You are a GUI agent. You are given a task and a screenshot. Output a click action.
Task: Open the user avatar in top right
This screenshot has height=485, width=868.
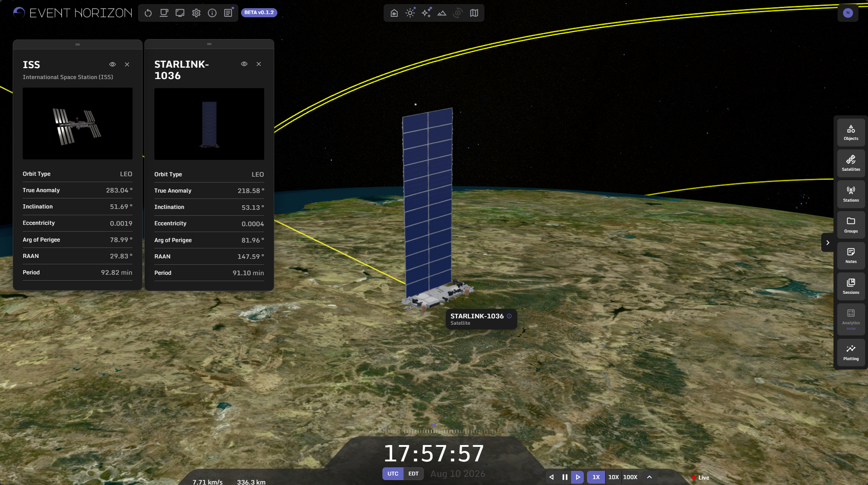pos(848,13)
